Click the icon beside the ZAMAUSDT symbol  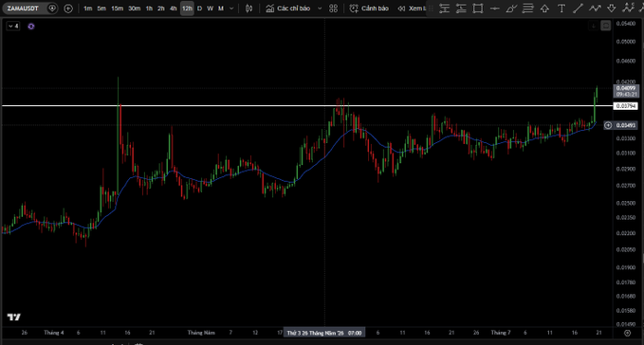52,9
